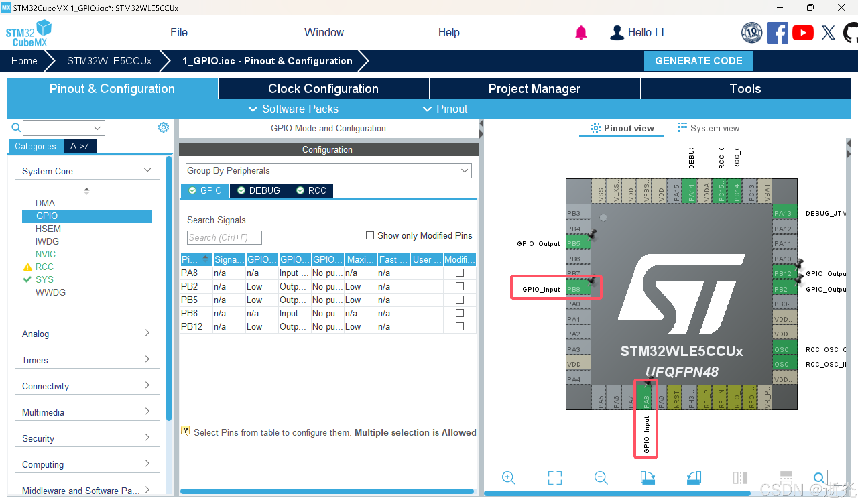Rotate the chip view counter-clockwise
The image size is (858, 504).
pyautogui.click(x=694, y=478)
